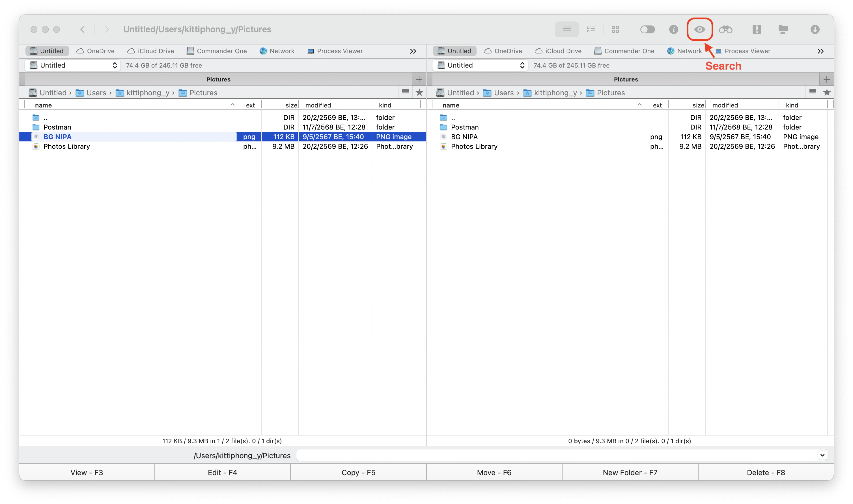The height and width of the screenshot is (504, 853).
Task: Select OneDrive in left panel favorites bar
Action: pos(96,51)
